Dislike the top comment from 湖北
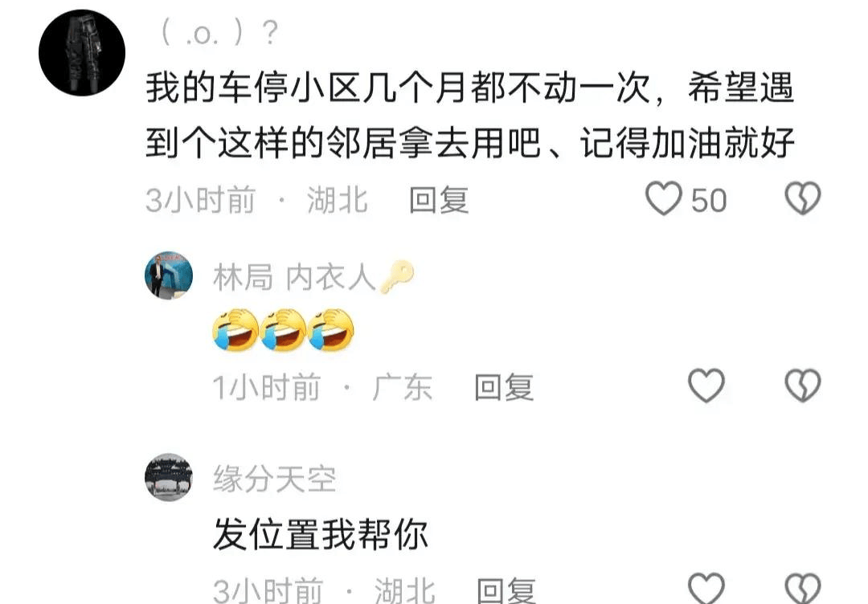868x604 pixels. pyautogui.click(x=803, y=198)
